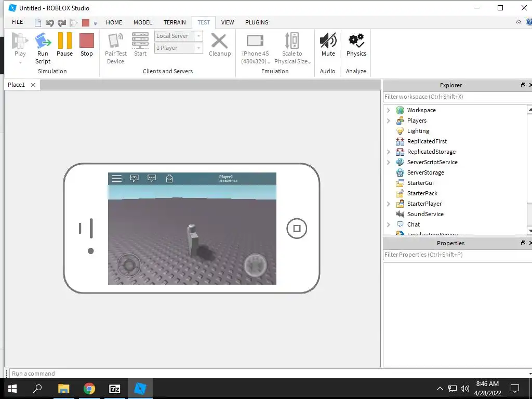The width and height of the screenshot is (532, 399).
Task: Open the Windows Start menu
Action: [x=12, y=389]
